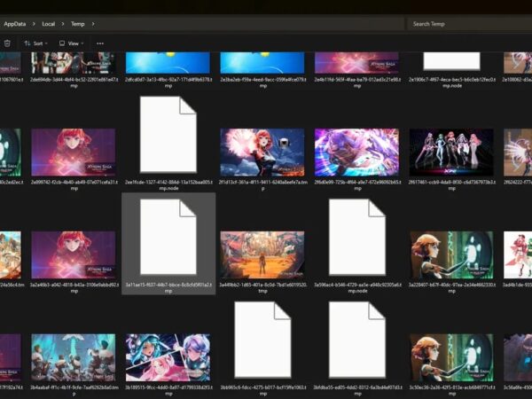Click the Local breadcrumb segment

click(x=49, y=23)
